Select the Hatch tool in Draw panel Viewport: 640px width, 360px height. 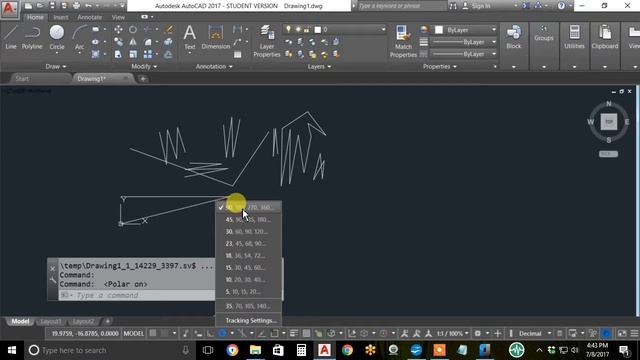tap(96, 54)
